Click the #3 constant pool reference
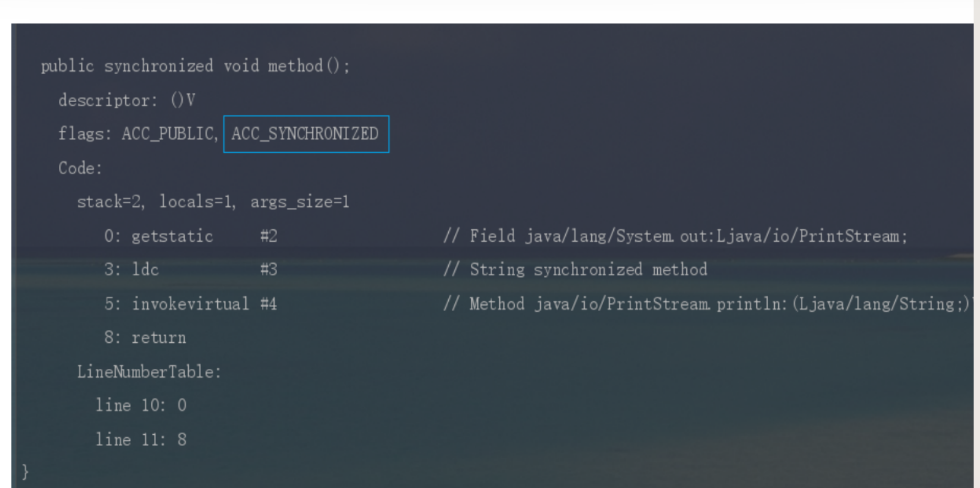Screen dimensions: 980x488 pyautogui.click(x=269, y=270)
